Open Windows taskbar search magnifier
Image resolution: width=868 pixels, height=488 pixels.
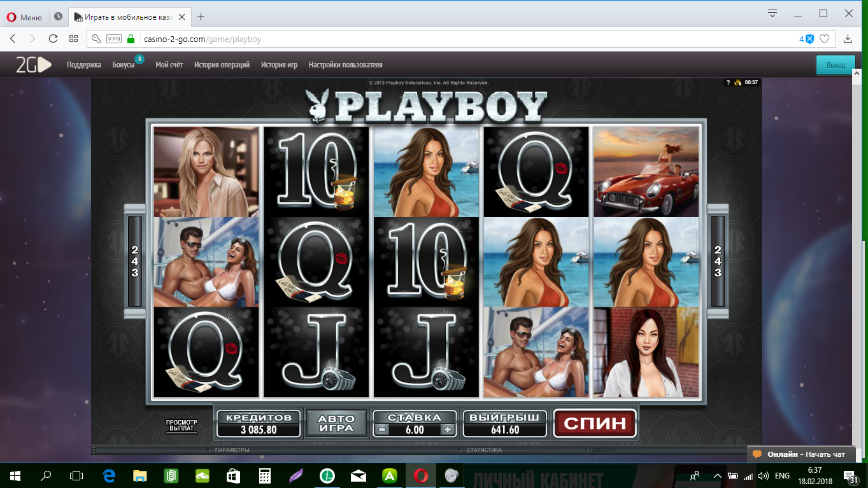coord(46,475)
